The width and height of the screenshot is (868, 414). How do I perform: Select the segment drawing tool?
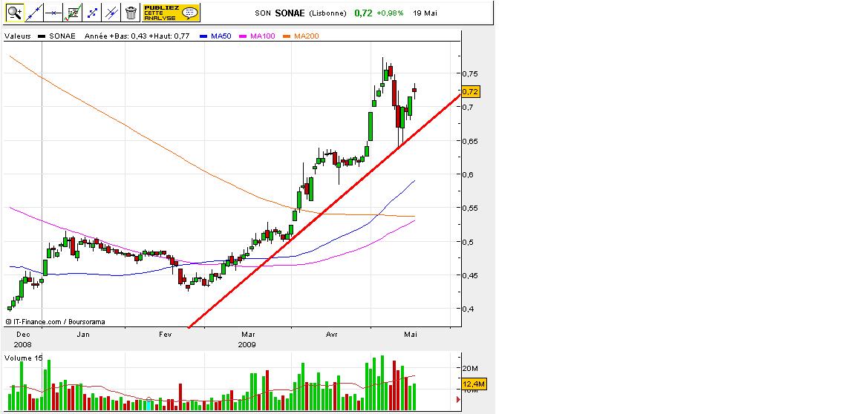tap(91, 12)
